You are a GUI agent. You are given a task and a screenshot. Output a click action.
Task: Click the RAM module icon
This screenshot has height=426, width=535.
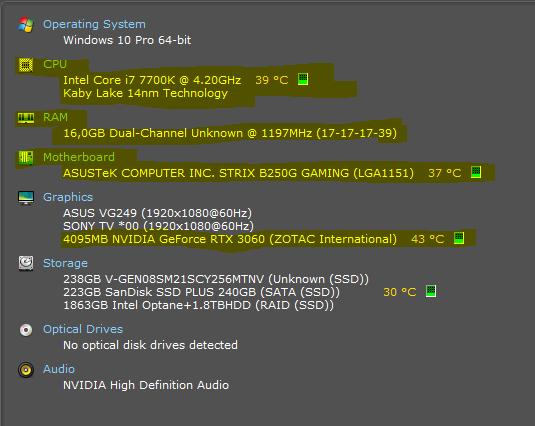click(26, 118)
